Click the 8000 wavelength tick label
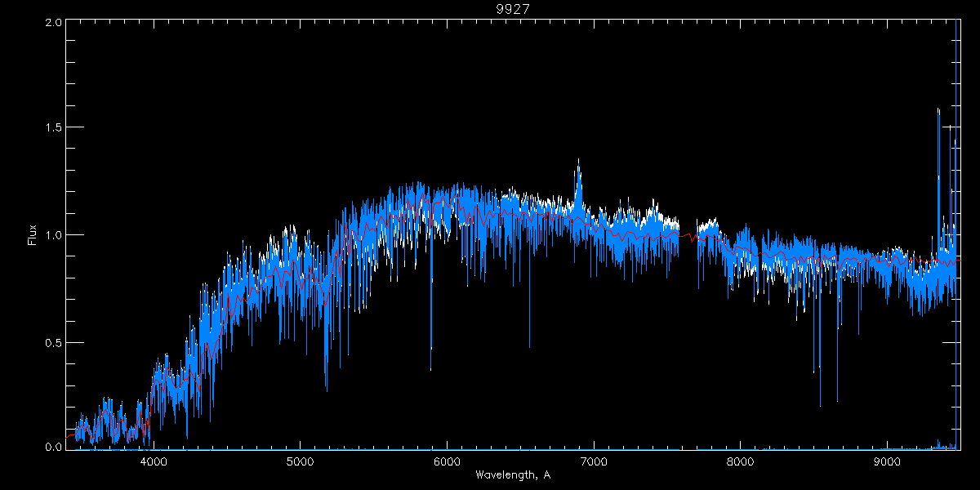980x490 pixels. click(741, 460)
